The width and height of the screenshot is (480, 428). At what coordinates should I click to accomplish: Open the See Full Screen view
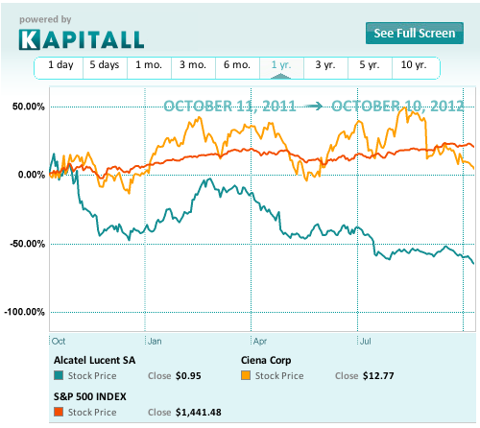414,33
